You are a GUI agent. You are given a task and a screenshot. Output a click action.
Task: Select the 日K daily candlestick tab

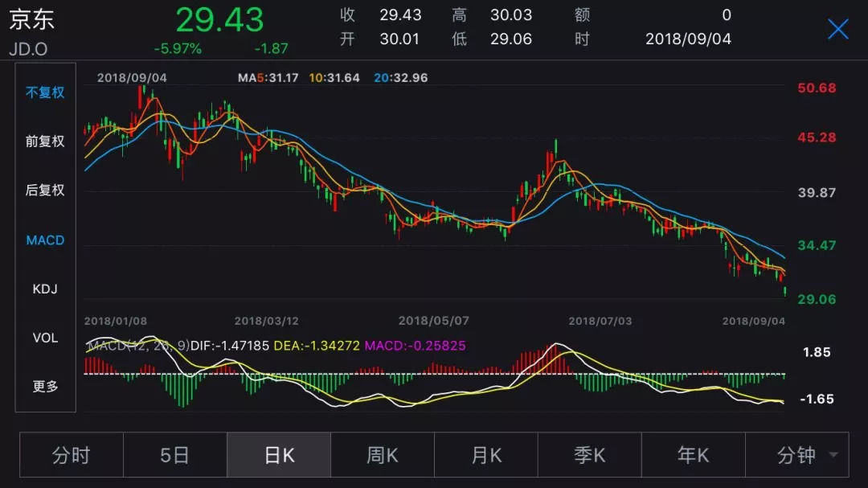(278, 454)
